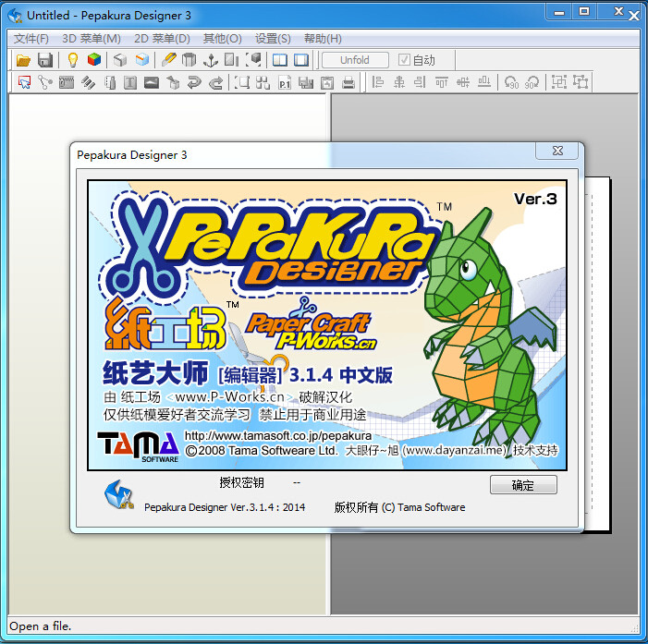The height and width of the screenshot is (644, 648).
Task: Click the 3D axes anchor icon
Action: [211, 60]
